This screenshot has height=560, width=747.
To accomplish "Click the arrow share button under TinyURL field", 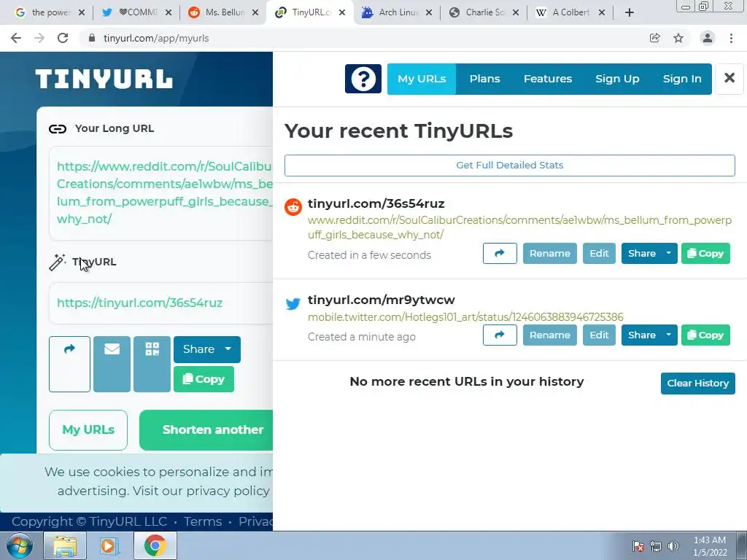I will [x=69, y=364].
